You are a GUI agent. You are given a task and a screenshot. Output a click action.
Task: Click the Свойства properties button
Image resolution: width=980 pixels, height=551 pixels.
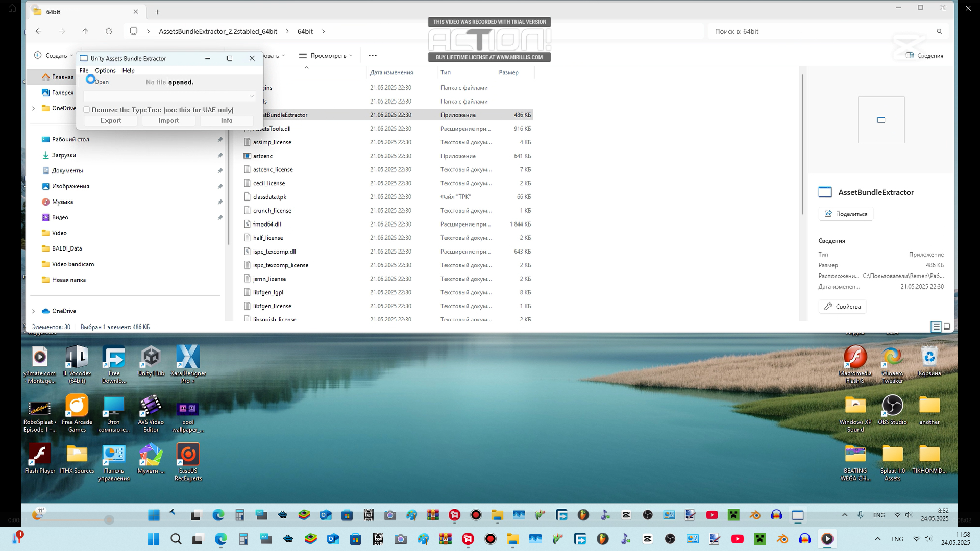[x=843, y=307]
